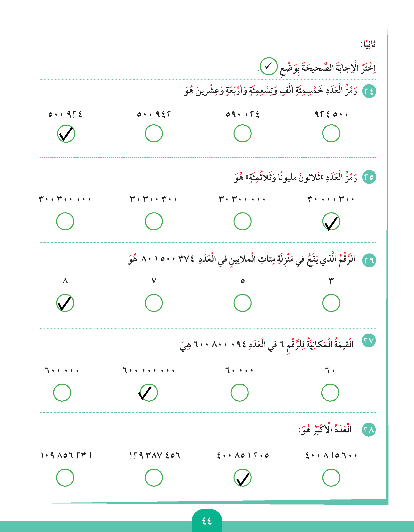Click the question 27 number badge
Viewport: 414px width, 532px height.
(x=369, y=341)
